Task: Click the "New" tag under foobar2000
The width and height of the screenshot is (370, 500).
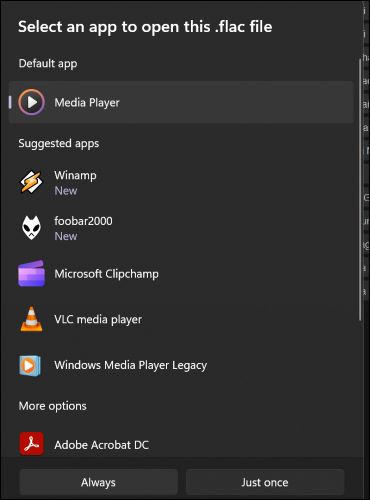Action: (x=66, y=236)
